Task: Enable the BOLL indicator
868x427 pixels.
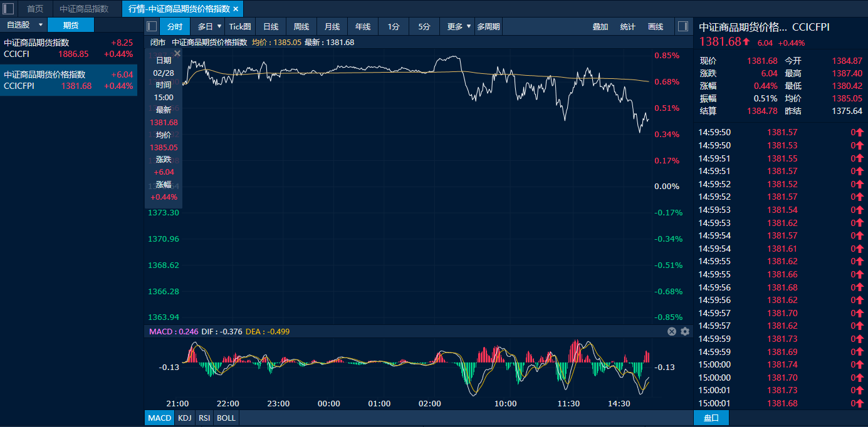Action: [x=226, y=418]
